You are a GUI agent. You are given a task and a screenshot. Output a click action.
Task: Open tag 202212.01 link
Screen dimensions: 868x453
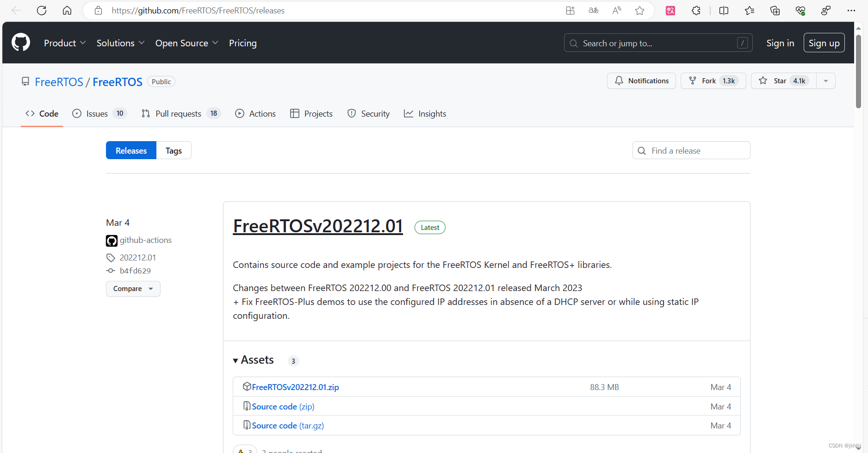tap(138, 258)
